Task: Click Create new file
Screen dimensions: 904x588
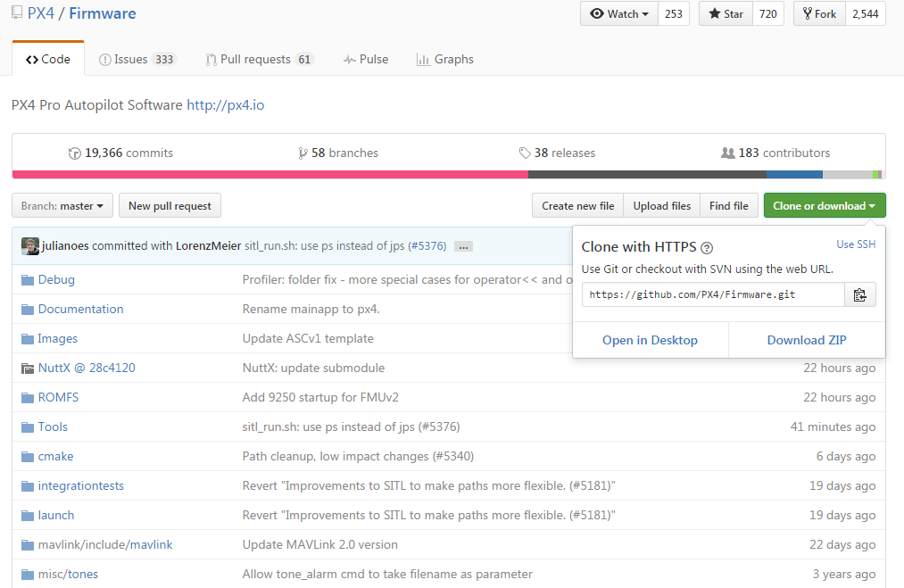Action: 577,206
